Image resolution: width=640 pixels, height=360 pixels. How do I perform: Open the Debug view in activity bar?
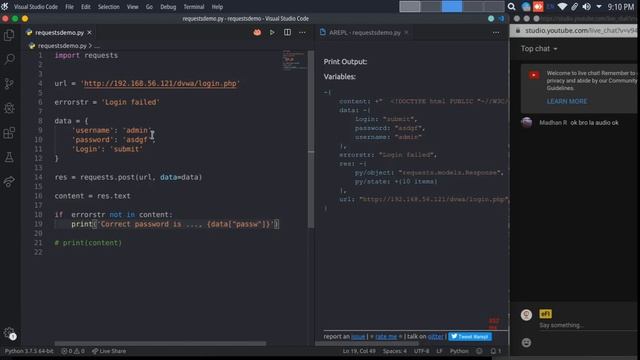pos(9,108)
